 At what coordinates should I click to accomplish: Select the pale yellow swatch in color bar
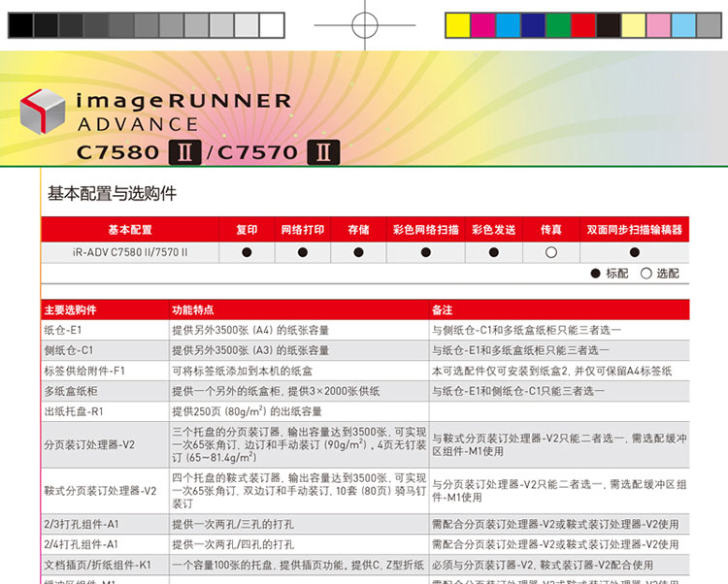634,25
